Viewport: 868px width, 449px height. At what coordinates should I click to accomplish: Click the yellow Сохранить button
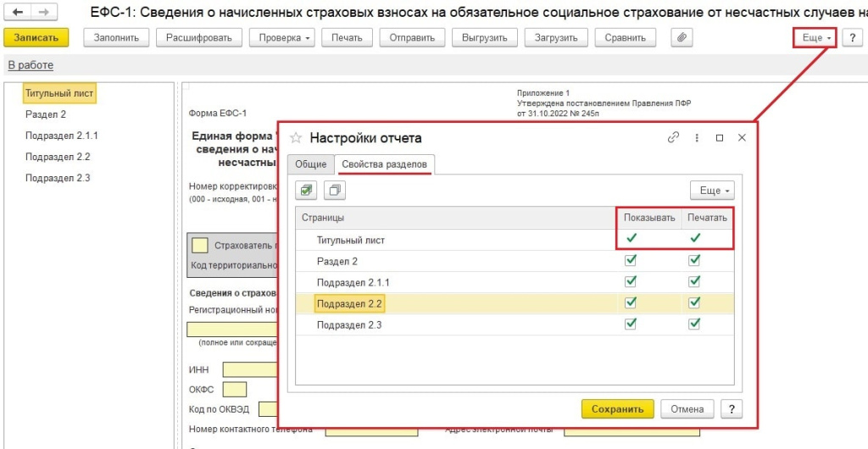pyautogui.click(x=617, y=408)
